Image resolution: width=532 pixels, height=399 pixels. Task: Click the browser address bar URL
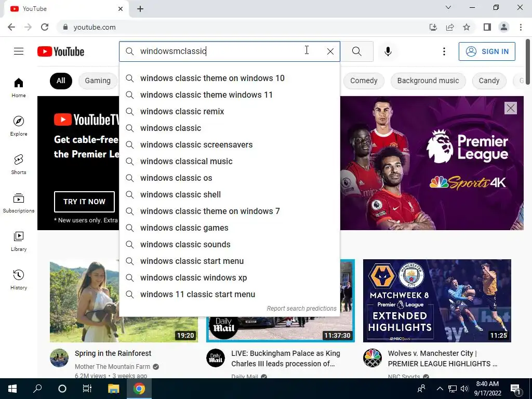95,27
